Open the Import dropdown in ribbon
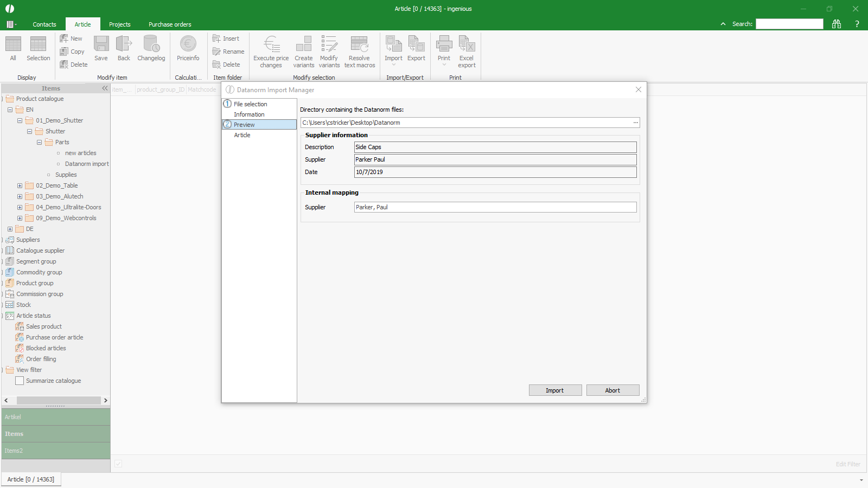The image size is (868, 488). [x=393, y=65]
